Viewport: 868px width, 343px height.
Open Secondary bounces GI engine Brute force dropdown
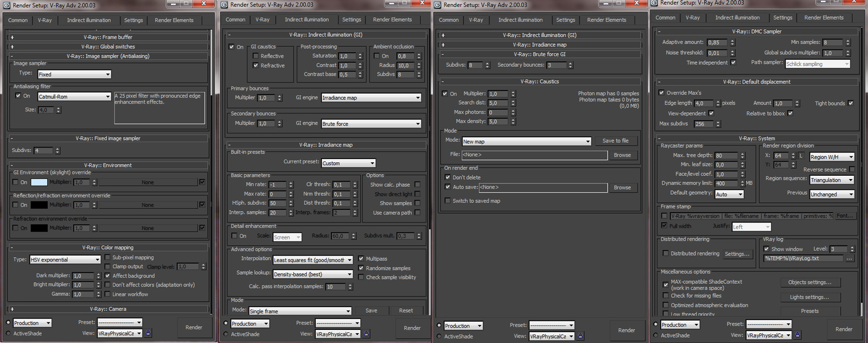coord(371,124)
